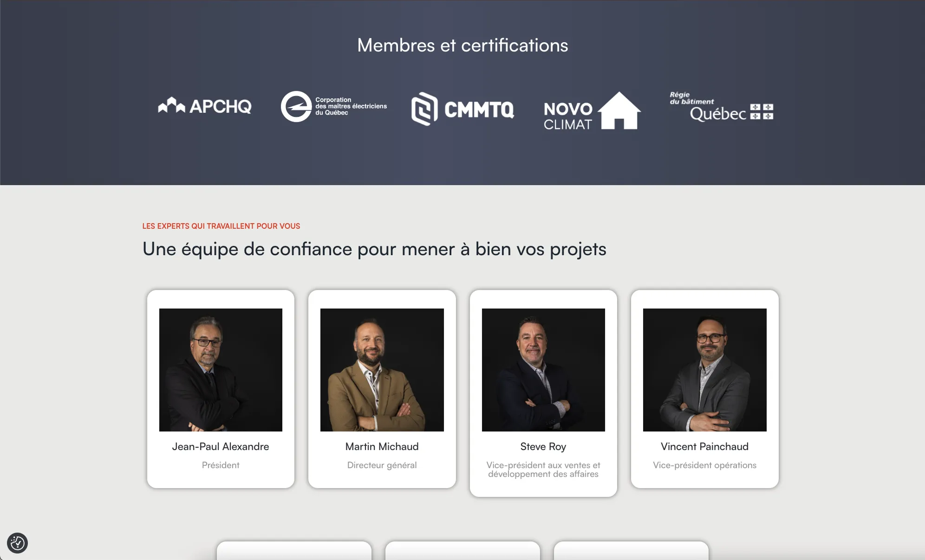Click Vincent Painchaud's portrait photo
Screen dimensions: 925x560
pos(704,370)
